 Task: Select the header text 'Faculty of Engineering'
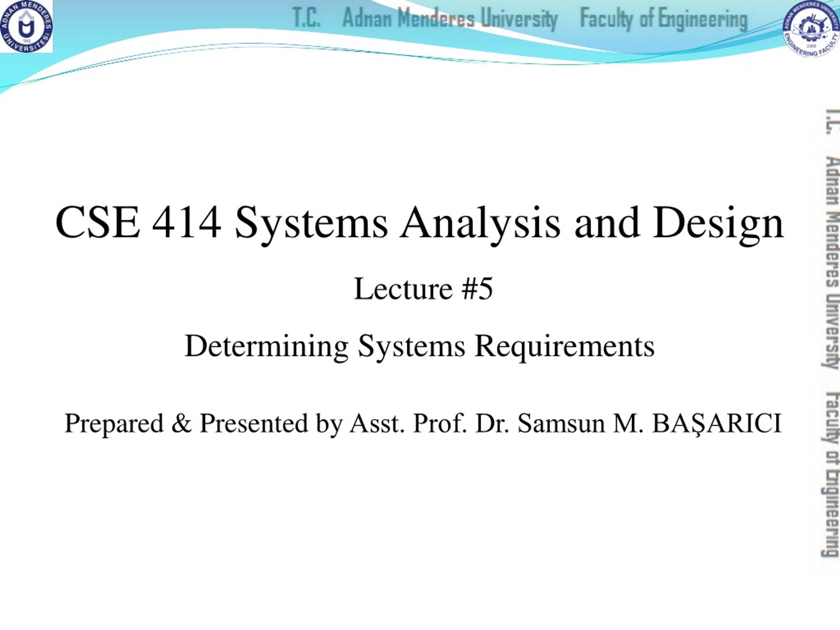pyautogui.click(x=664, y=19)
